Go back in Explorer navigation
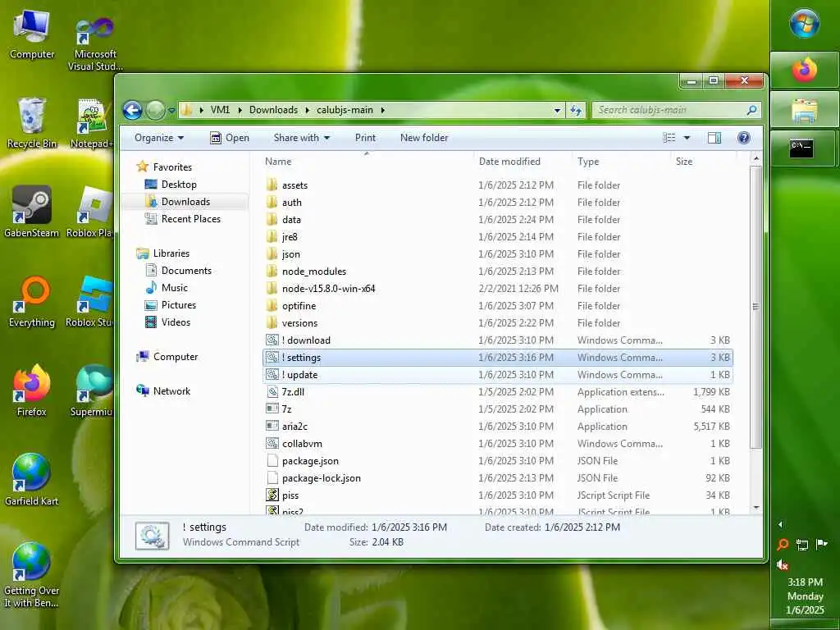 click(x=132, y=111)
